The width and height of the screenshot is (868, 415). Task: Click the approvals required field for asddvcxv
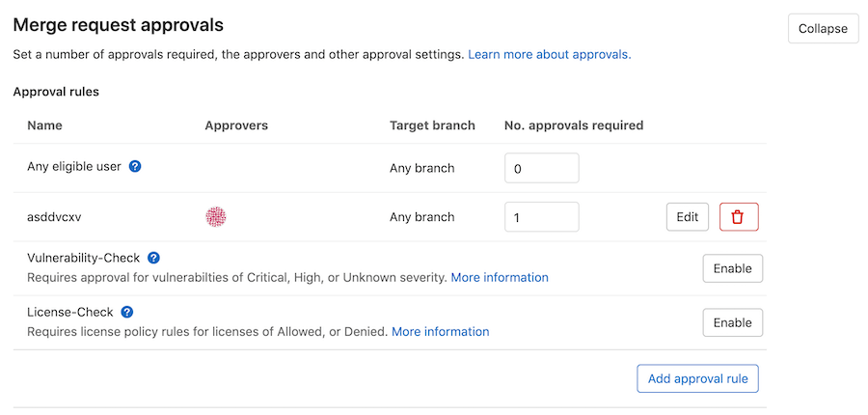(x=541, y=217)
